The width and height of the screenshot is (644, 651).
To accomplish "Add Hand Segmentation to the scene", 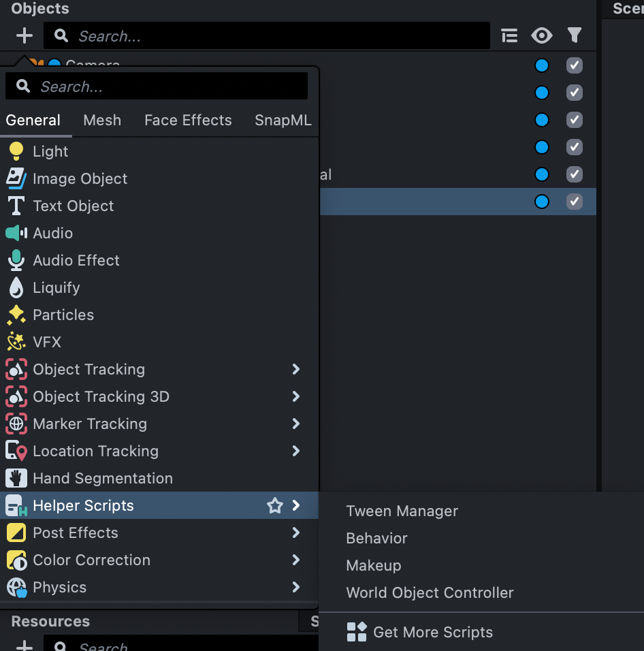I will (x=102, y=478).
